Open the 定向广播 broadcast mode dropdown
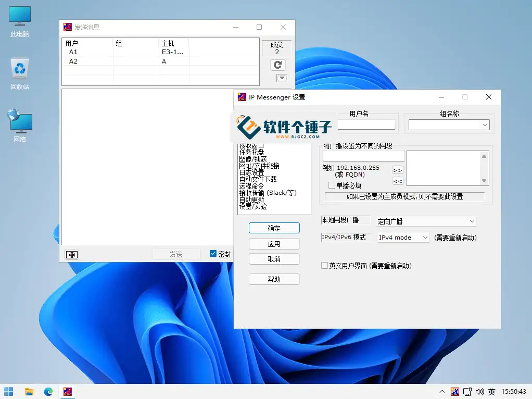The width and height of the screenshot is (532, 399). click(426, 221)
